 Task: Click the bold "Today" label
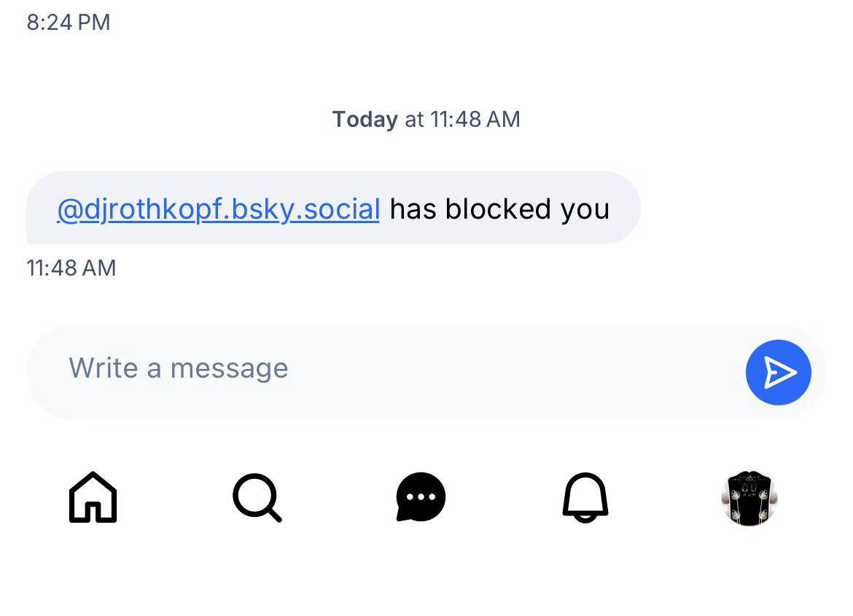[365, 119]
